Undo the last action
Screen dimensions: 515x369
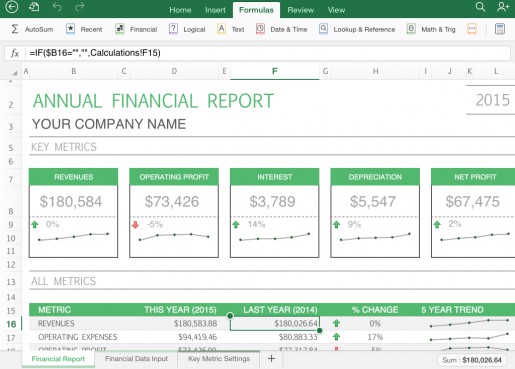57,7
